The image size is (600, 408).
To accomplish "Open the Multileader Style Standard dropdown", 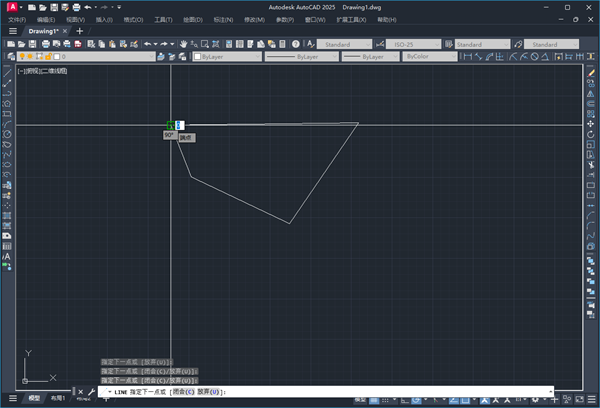I will coord(551,44).
